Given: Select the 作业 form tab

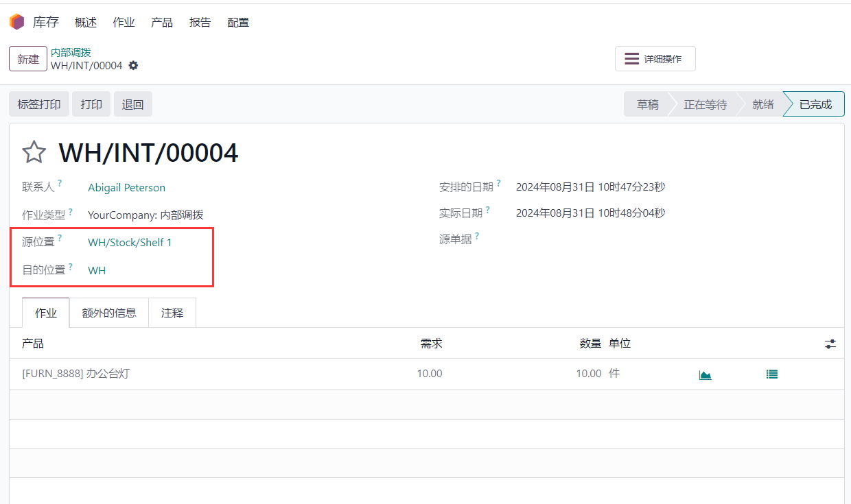Looking at the screenshot, I should tap(46, 313).
